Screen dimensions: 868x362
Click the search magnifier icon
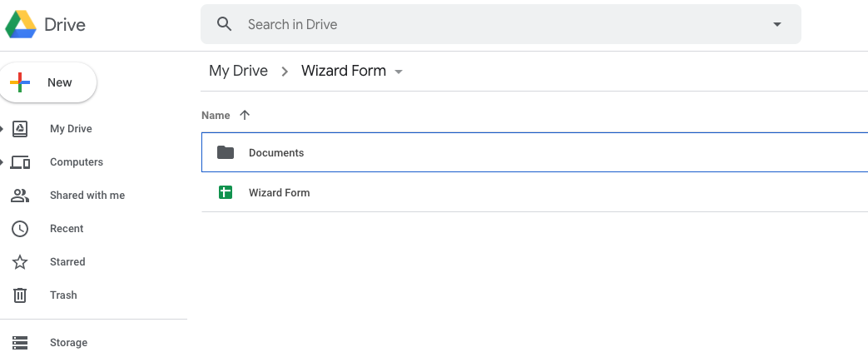point(224,24)
